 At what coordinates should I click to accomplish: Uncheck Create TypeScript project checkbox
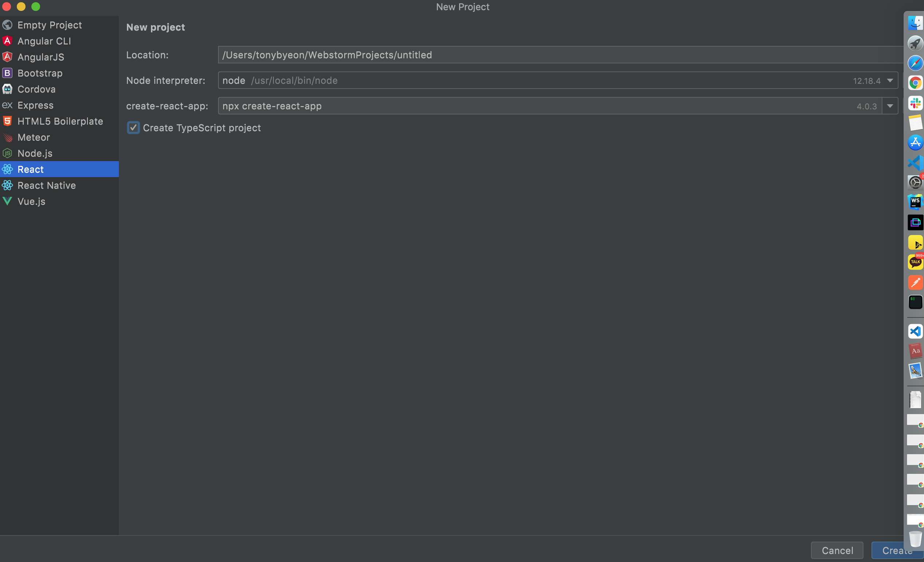click(x=133, y=128)
